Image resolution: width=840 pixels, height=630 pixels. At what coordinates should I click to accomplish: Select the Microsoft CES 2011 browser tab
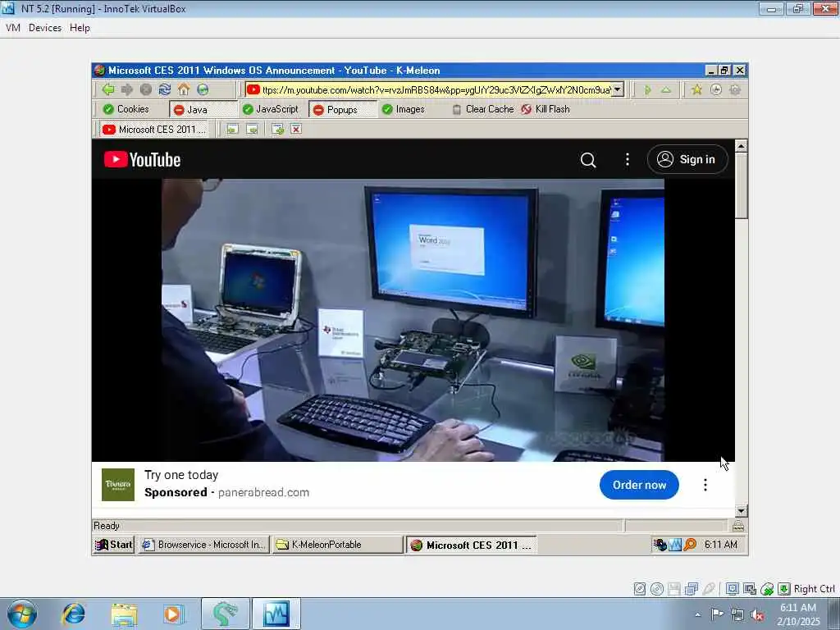(x=153, y=129)
